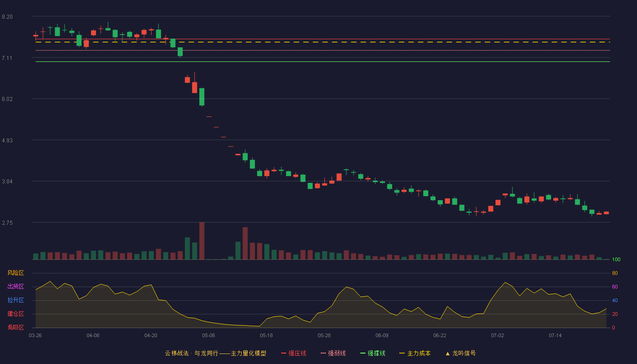Select the 风险区 zone label
Viewport: 637px width, 364px height.
[x=15, y=273]
